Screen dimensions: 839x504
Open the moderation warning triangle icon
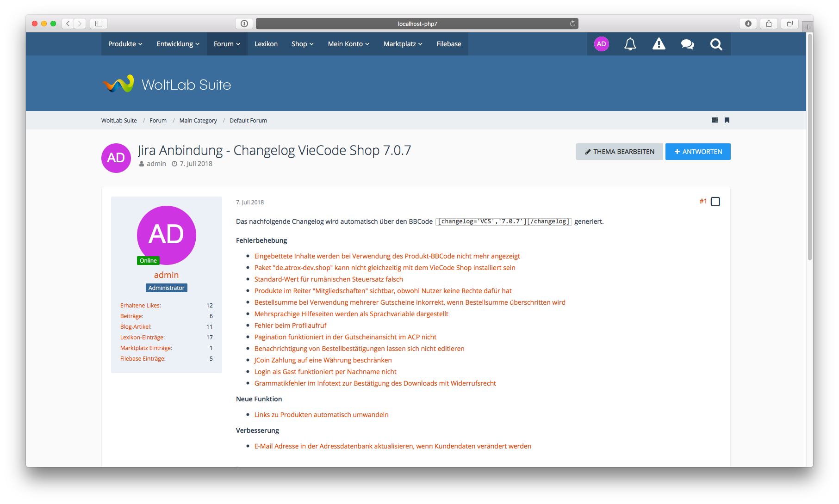point(659,44)
